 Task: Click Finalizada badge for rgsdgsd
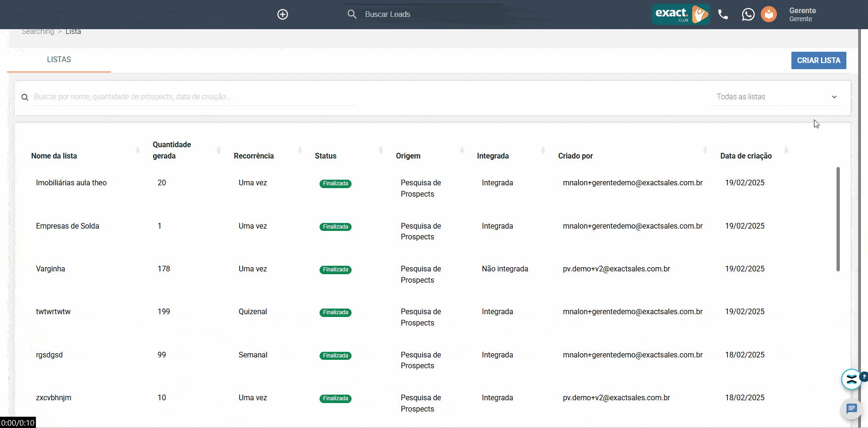tap(336, 356)
